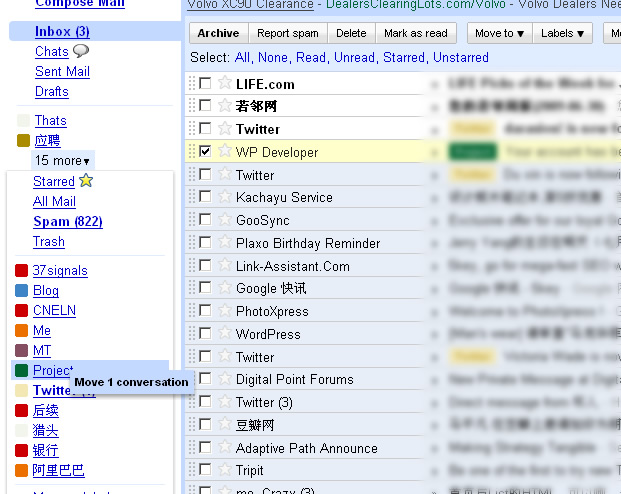This screenshot has height=494, width=621.
Task: Collapse the 15 more labels expander
Action: click(x=62, y=160)
